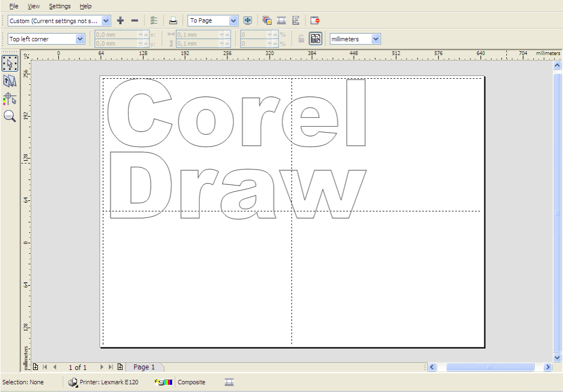Select the Zoom magnifier tool
Viewport: 563px width, 392px height.
10,116
